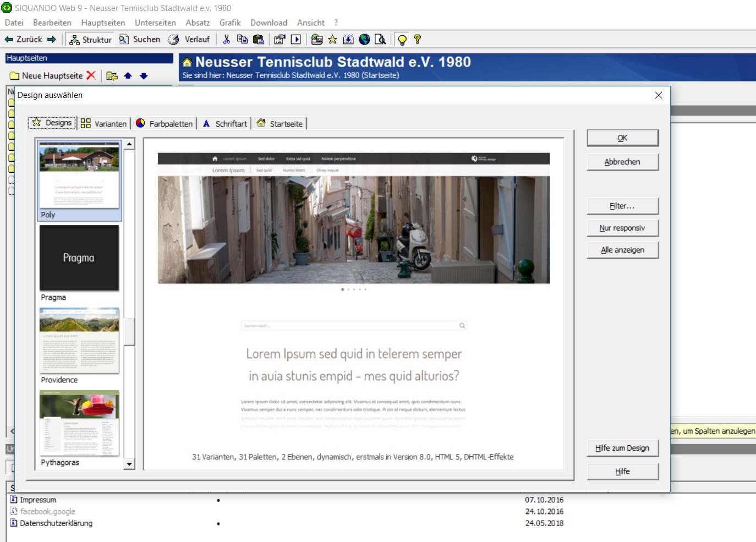Switch to the Varianten tab
Screen dimensions: 756x542
point(104,124)
